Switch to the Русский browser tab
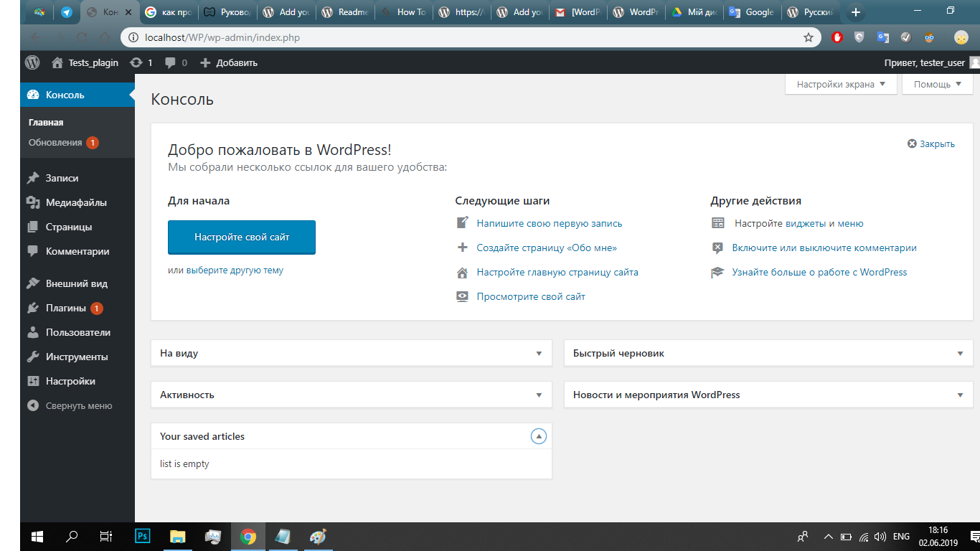The height and width of the screenshot is (551, 980). coord(811,12)
